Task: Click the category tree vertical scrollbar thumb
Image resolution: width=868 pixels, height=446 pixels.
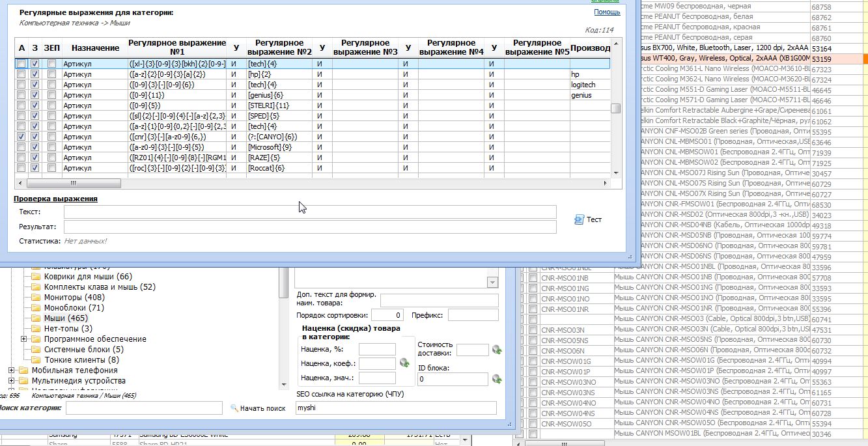Action: (x=283, y=284)
